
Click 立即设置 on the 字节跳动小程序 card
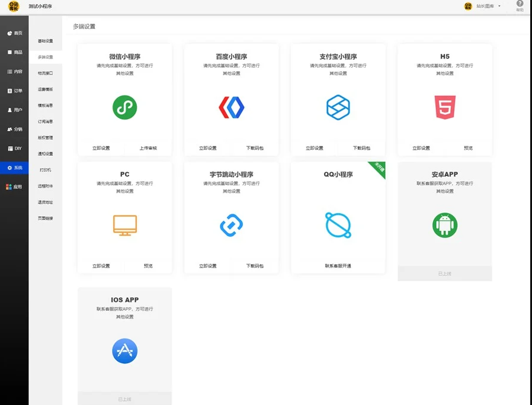point(207,266)
